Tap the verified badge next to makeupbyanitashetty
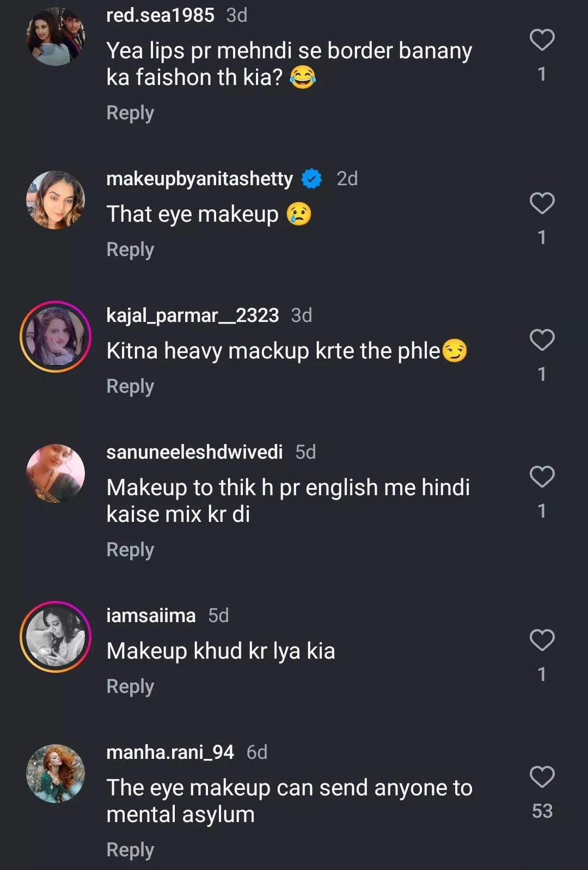This screenshot has height=870, width=588. tap(312, 179)
